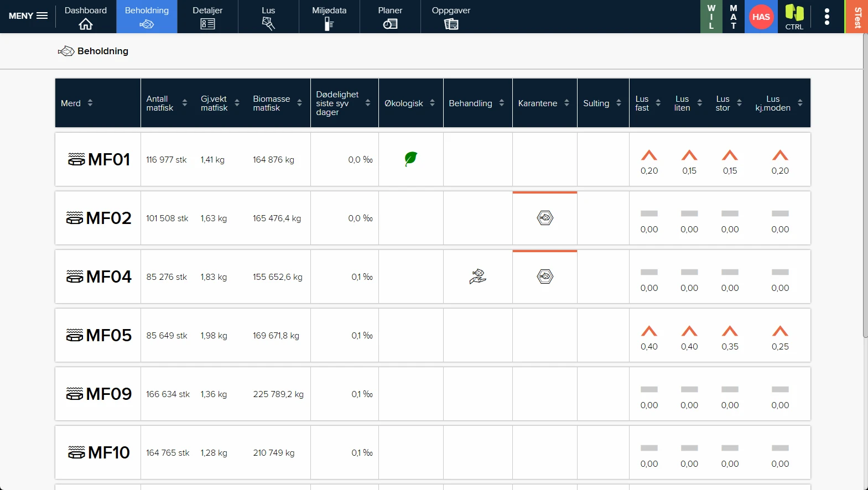Image resolution: width=868 pixels, height=490 pixels.
Task: Click the green organic leaf icon for MF01
Action: 410,159
